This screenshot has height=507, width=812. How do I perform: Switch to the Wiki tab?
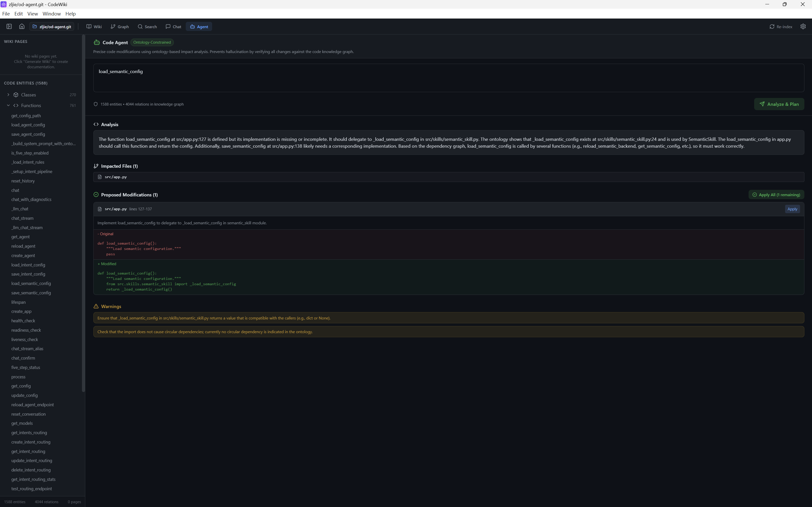(x=94, y=26)
